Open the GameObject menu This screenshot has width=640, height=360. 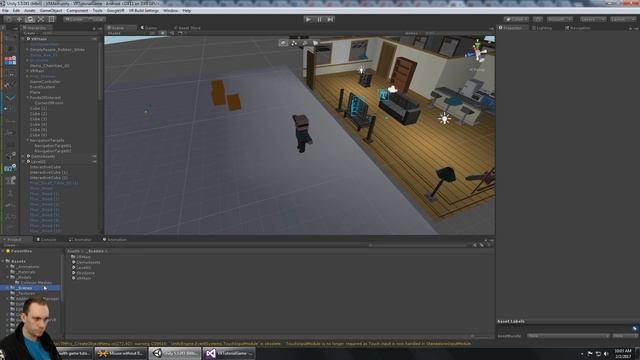coord(51,11)
